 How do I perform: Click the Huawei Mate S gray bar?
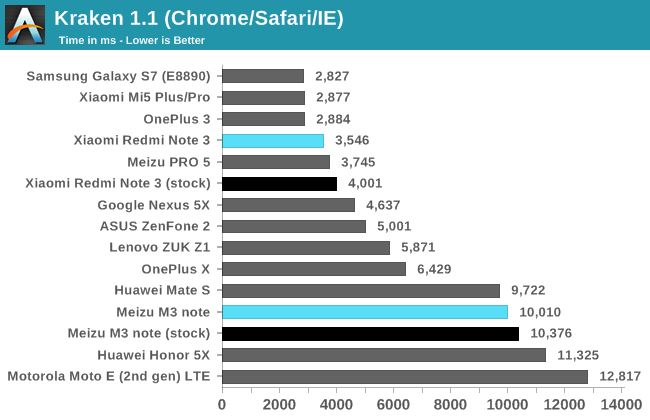pos(361,291)
